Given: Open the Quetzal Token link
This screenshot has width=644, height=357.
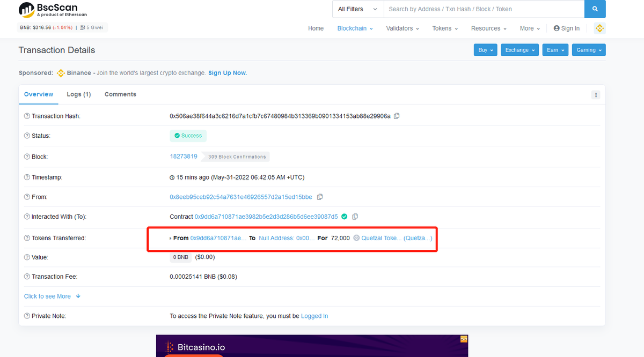Looking at the screenshot, I should click(397, 238).
